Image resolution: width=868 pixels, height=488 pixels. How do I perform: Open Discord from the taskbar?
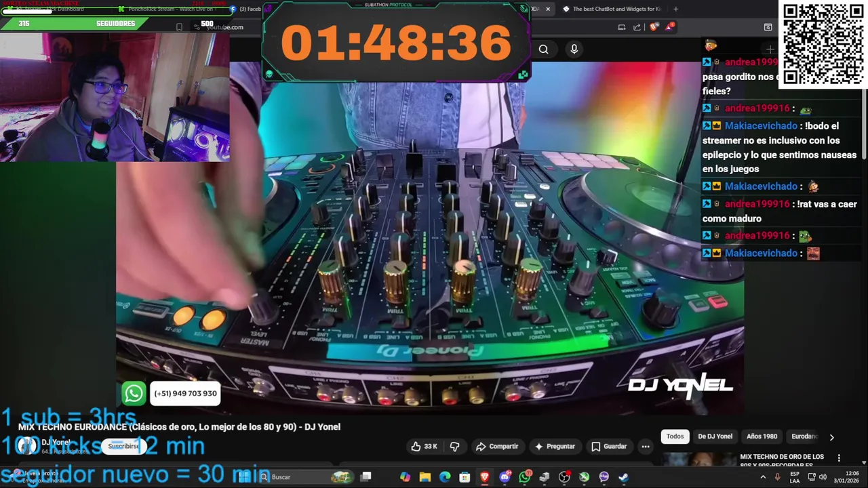click(x=505, y=477)
